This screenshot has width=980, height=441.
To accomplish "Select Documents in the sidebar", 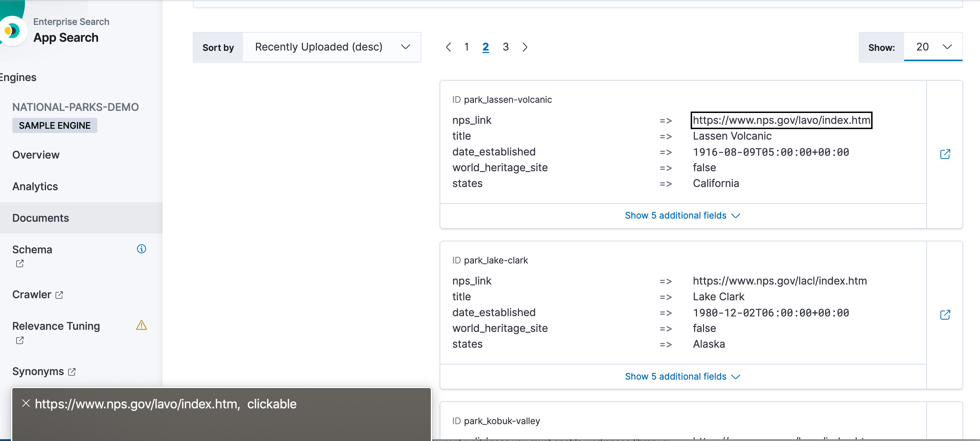I will (40, 218).
